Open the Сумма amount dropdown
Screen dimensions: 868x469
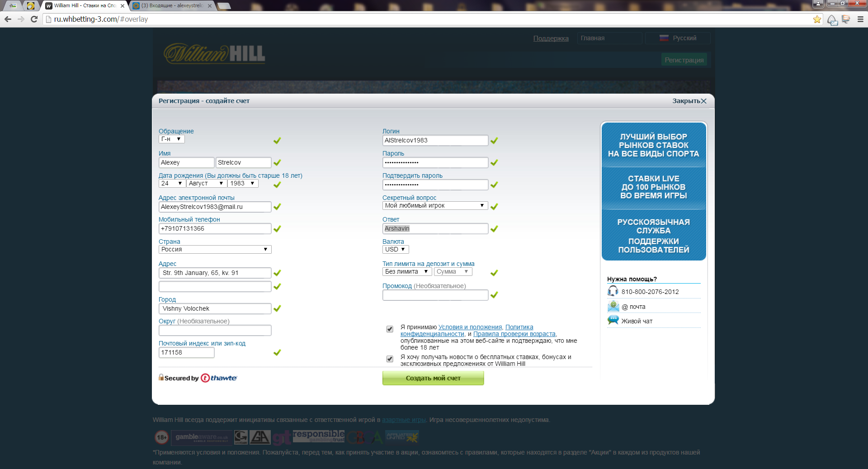tap(453, 272)
